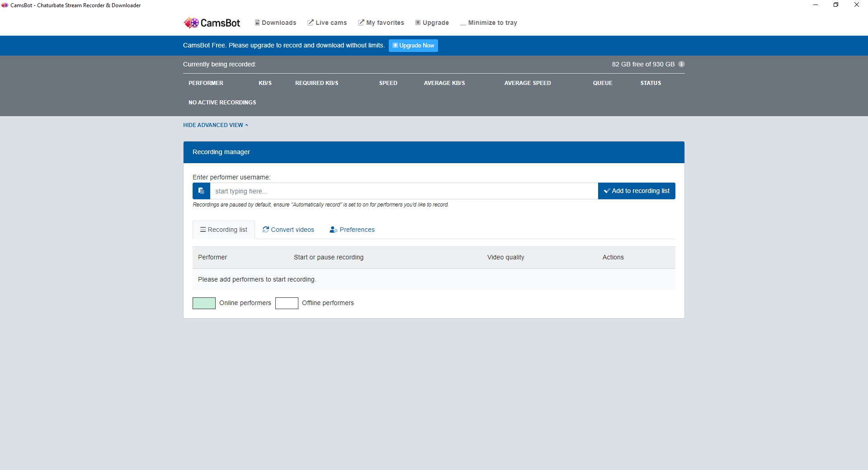Switch to the Convert videos tab
868x470 pixels.
click(x=288, y=230)
